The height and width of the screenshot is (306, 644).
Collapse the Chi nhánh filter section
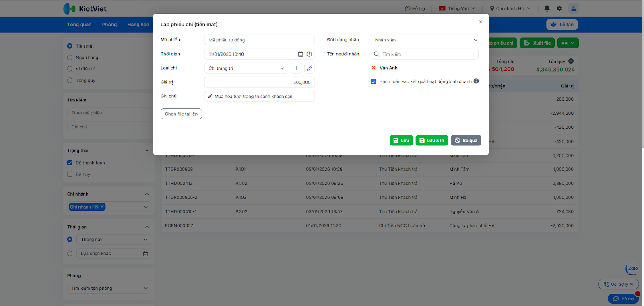[147, 194]
